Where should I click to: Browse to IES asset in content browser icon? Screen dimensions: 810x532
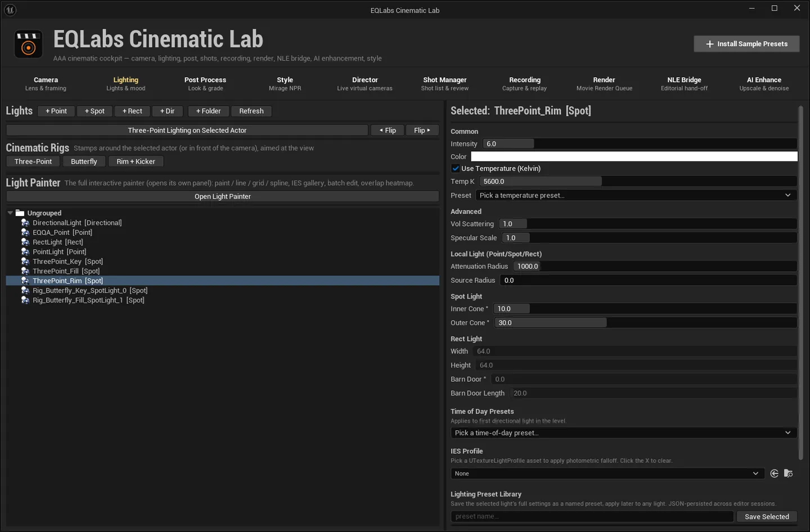click(788, 474)
